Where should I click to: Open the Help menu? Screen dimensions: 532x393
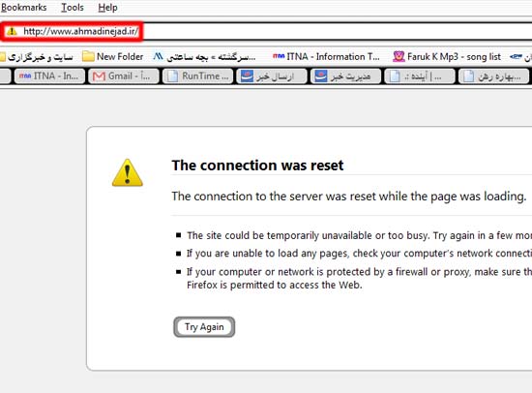(x=108, y=7)
